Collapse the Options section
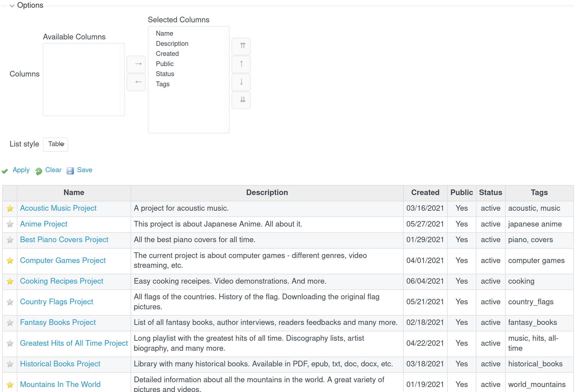Viewport: 578px width, 392px height. coord(12,5)
